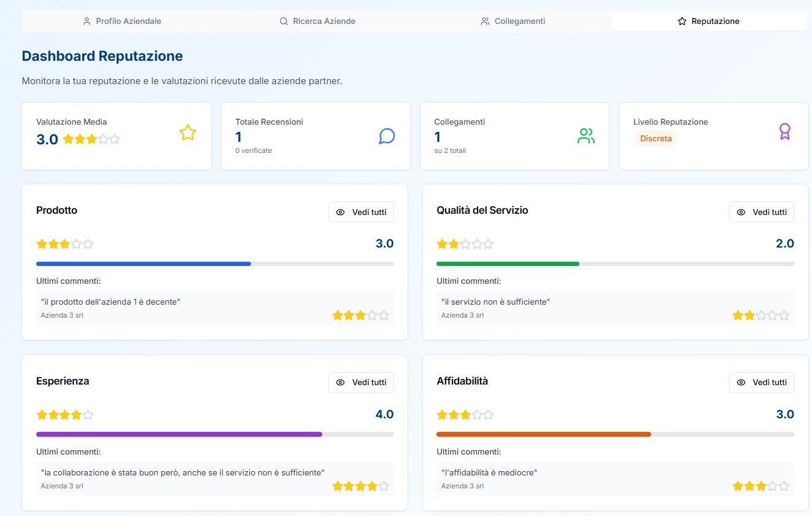
Task: Click the orange Affidabilità progress bar
Action: (x=543, y=434)
